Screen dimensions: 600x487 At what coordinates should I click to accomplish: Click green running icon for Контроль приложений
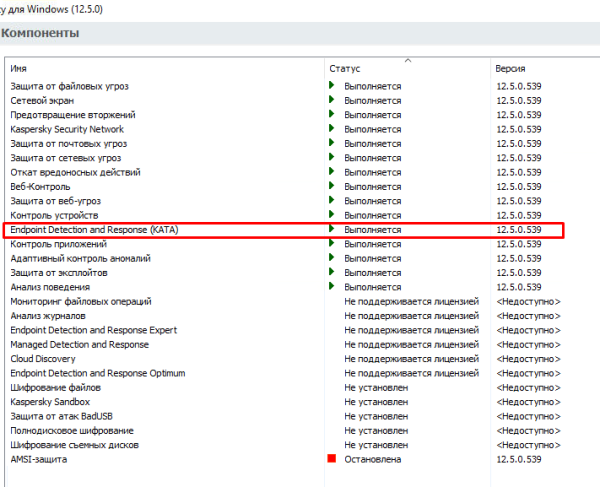(332, 243)
